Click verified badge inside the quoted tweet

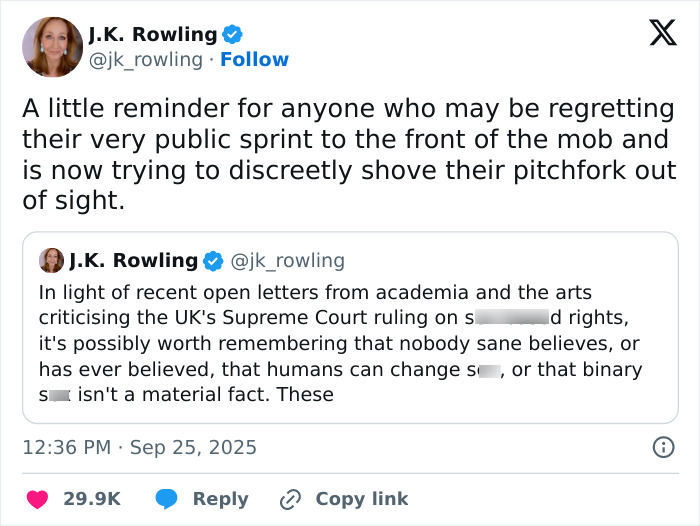[213, 261]
